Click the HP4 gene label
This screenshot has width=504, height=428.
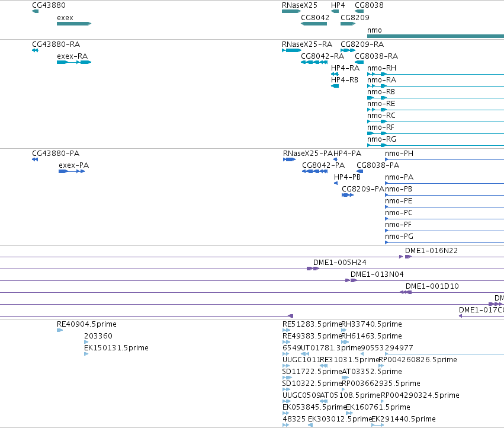coord(338,5)
